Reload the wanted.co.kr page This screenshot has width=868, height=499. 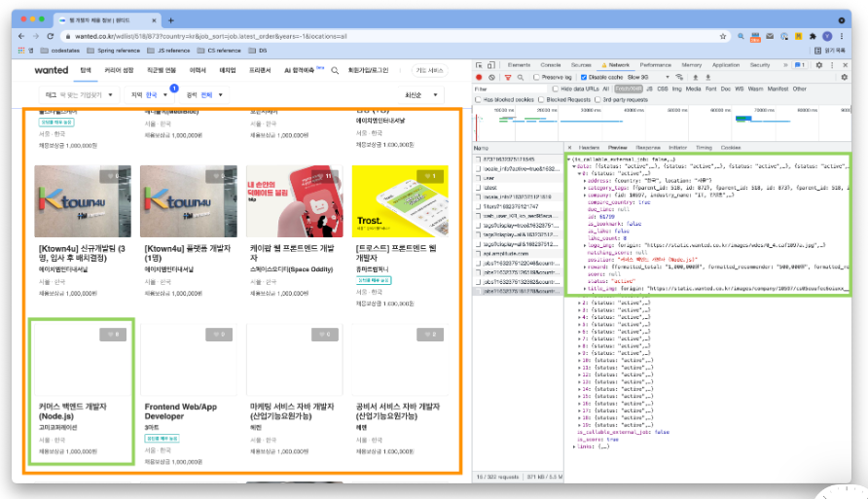coord(51,36)
